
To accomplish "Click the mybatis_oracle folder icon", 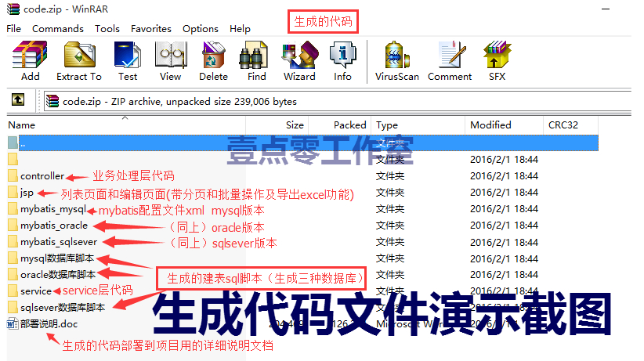I will (x=13, y=225).
